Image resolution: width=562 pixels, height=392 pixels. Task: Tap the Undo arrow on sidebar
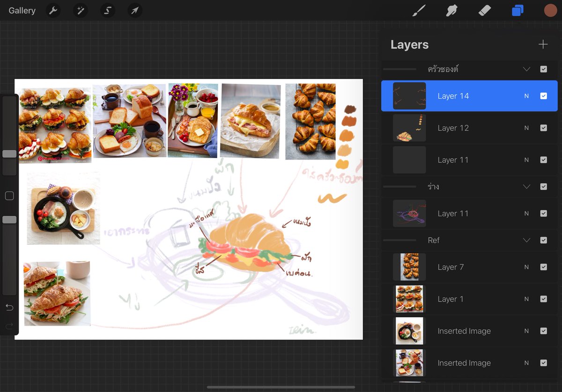pos(9,307)
